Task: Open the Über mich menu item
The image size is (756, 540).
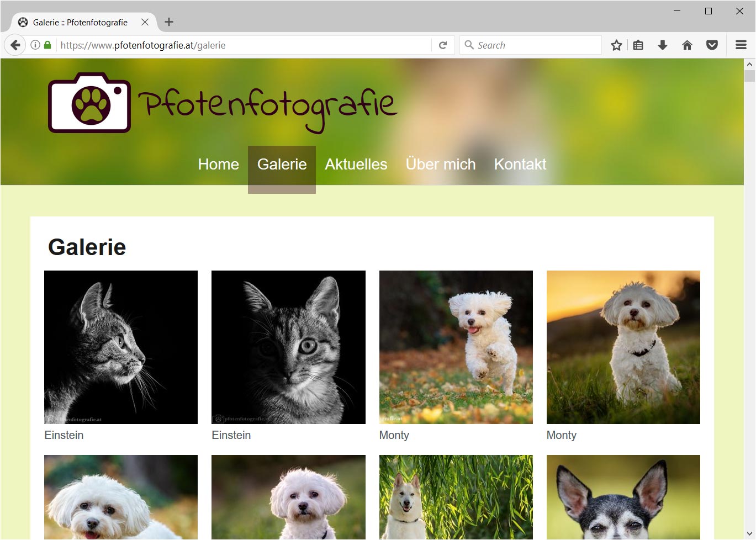Action: click(x=441, y=165)
